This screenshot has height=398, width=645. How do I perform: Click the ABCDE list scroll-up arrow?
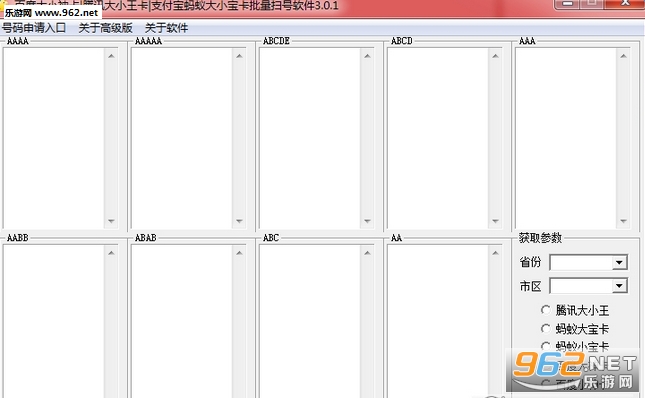pos(367,56)
